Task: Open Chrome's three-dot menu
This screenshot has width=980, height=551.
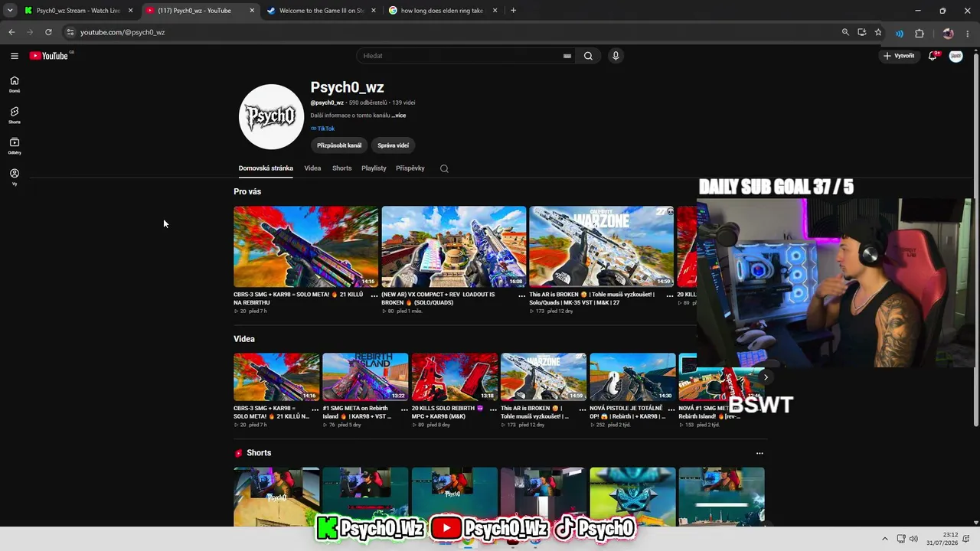Action: [x=969, y=33]
